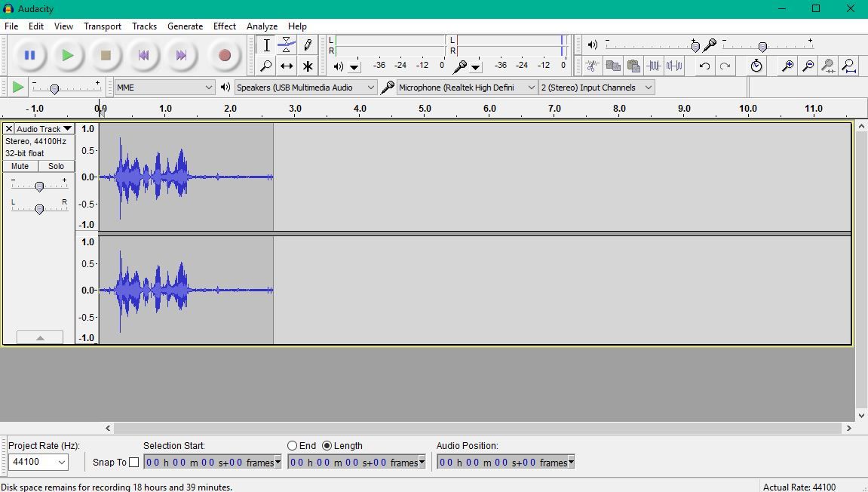Open the Effect menu
Screen dimensions: 868x492
(224, 26)
